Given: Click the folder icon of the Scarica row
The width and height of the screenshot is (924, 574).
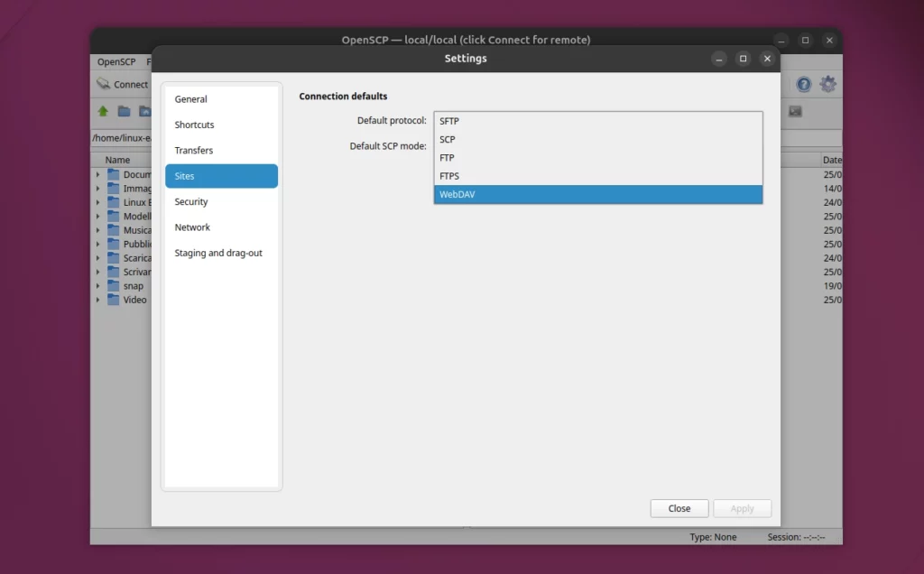Looking at the screenshot, I should tap(113, 258).
